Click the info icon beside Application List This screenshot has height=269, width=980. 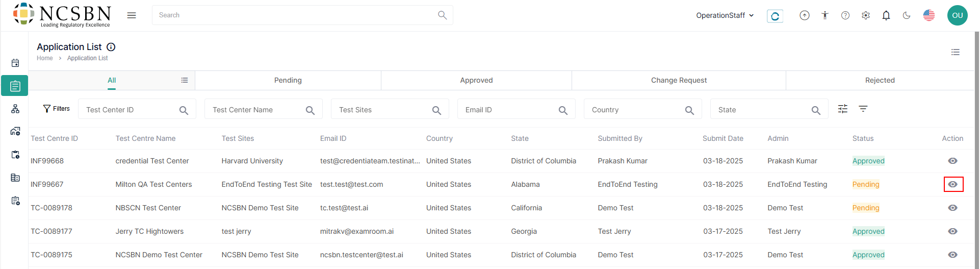(x=111, y=47)
